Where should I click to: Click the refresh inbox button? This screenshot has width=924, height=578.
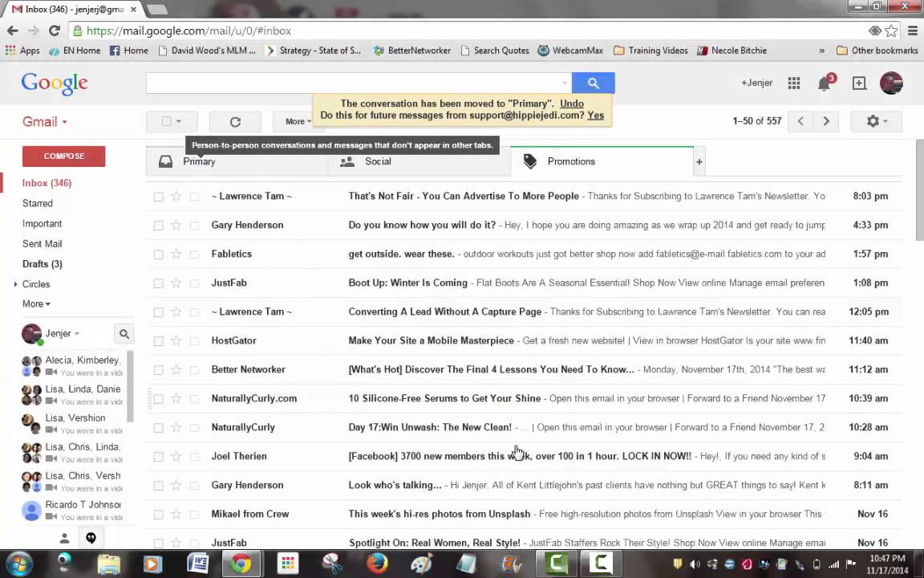coord(235,121)
